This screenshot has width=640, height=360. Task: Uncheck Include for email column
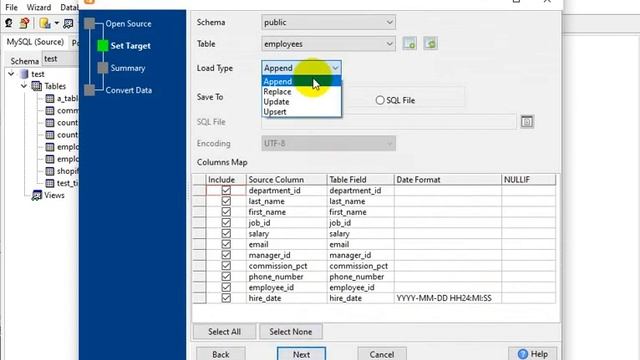(x=226, y=244)
